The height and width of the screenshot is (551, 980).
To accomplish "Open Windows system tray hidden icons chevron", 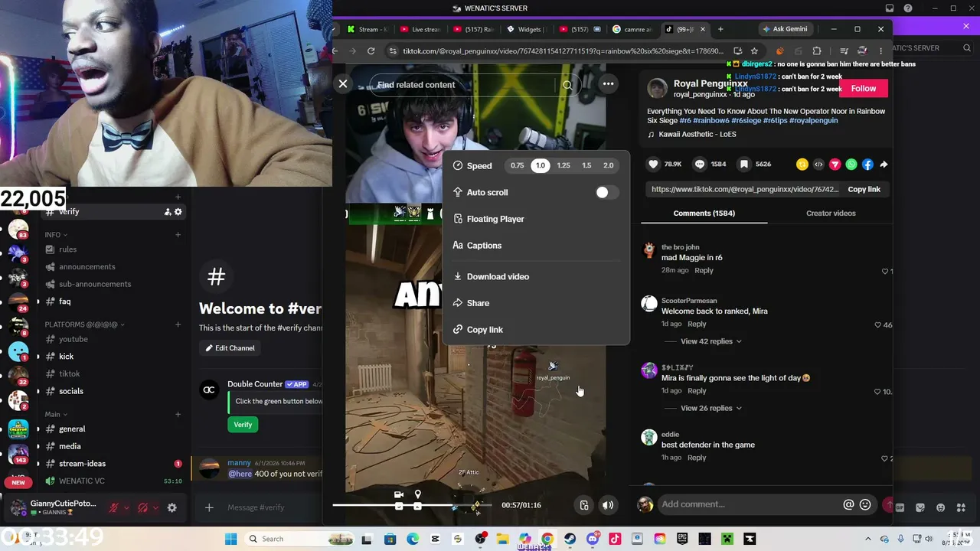I will (867, 539).
